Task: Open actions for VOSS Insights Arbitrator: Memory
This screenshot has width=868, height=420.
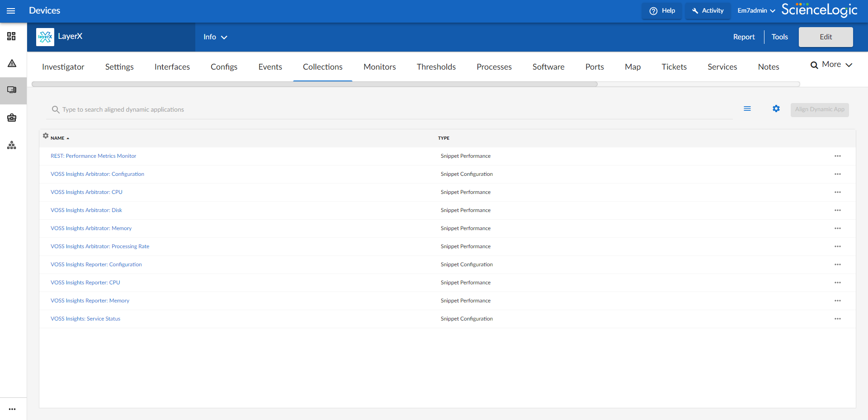Action: coord(838,228)
